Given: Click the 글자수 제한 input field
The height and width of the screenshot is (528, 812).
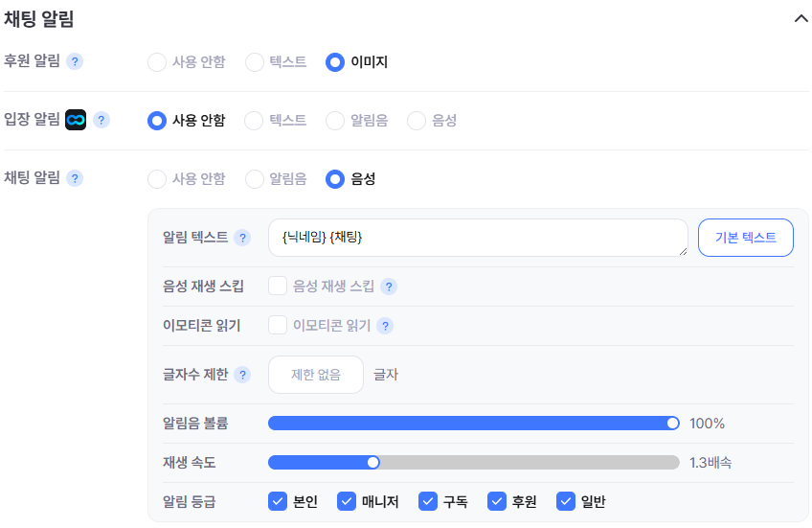Looking at the screenshot, I should tap(316, 375).
